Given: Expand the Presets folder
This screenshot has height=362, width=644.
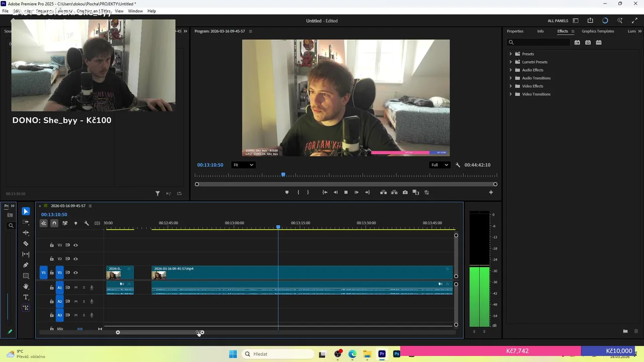Looking at the screenshot, I should point(511,54).
